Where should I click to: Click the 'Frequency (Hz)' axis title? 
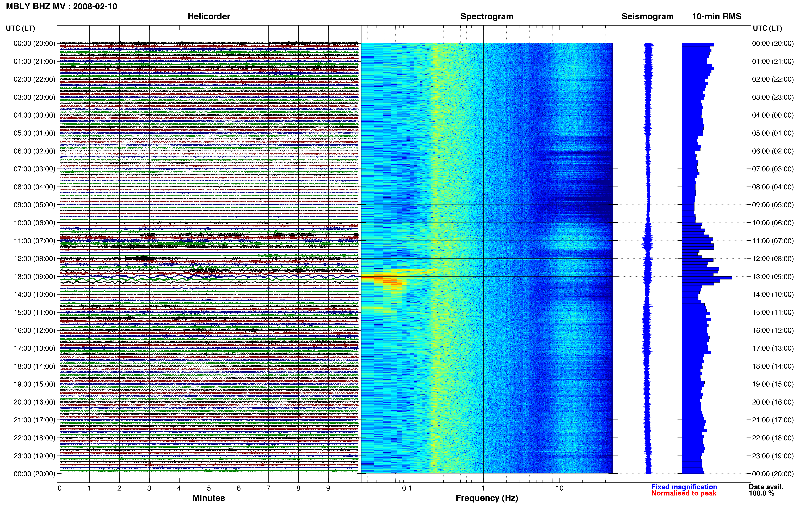[x=487, y=498]
